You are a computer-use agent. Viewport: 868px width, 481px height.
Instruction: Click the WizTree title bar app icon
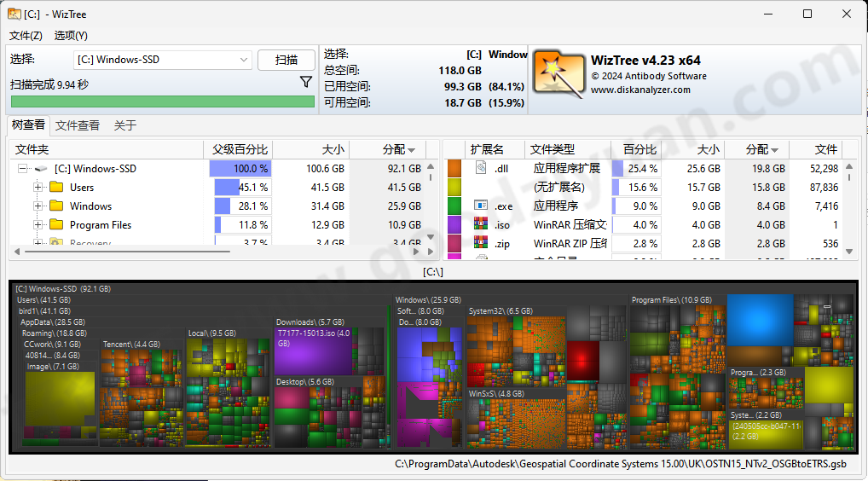(x=14, y=14)
